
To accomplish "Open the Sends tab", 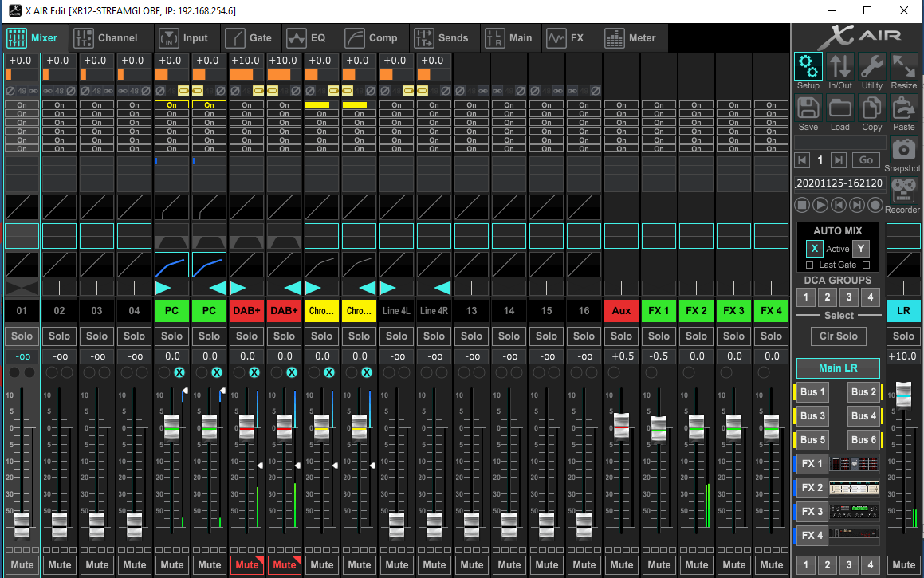I will pyautogui.click(x=443, y=37).
